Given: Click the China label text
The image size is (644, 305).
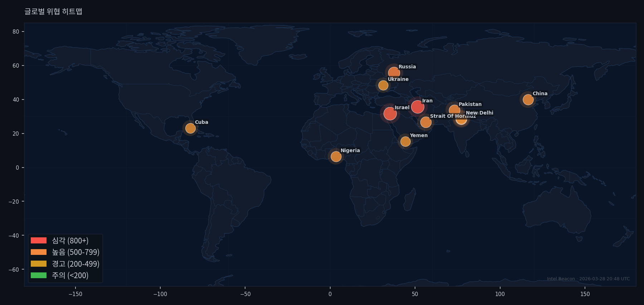Looking at the screenshot, I should pyautogui.click(x=540, y=93).
